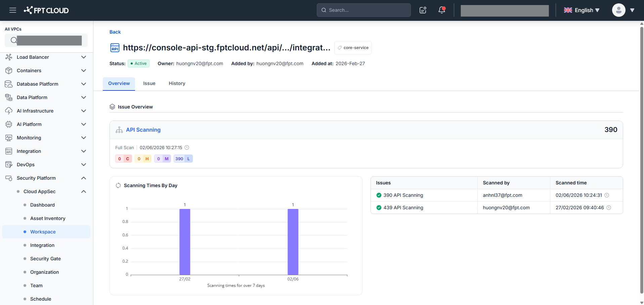This screenshot has width=644, height=305.
Task: Click the All VPCs search box
Action: coord(46,40)
